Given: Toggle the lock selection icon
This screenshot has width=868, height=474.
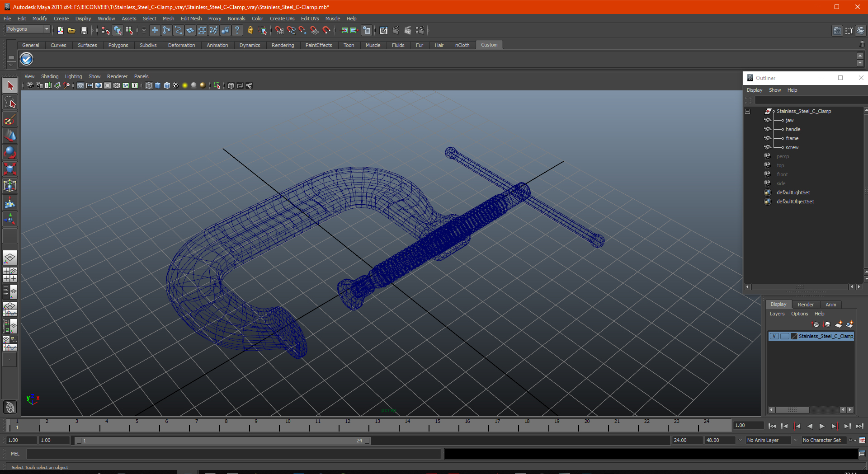Looking at the screenshot, I should [x=250, y=30].
